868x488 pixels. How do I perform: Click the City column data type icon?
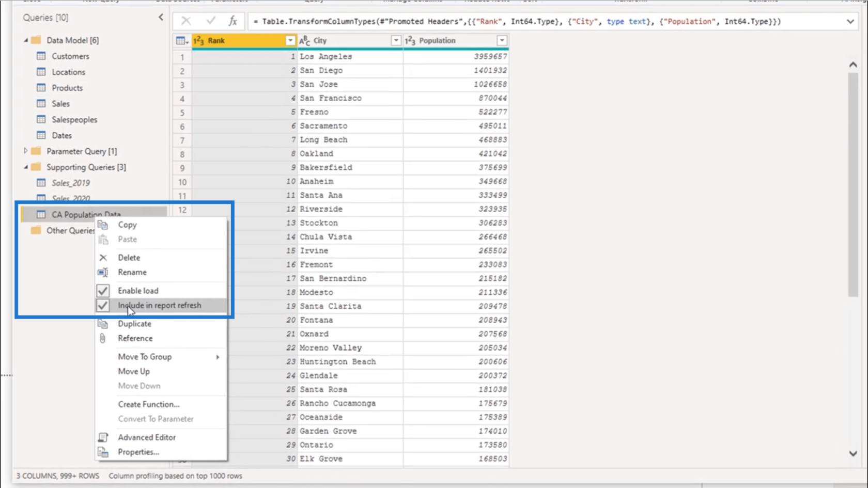305,40
